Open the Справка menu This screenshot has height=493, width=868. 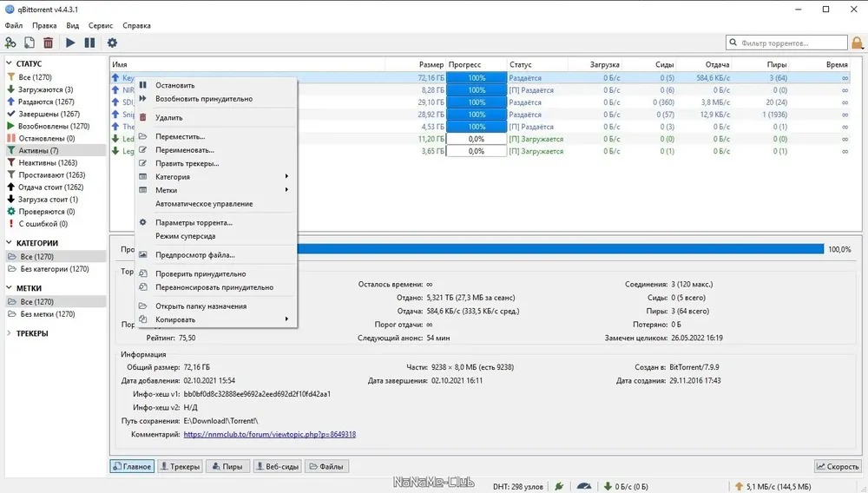click(137, 25)
